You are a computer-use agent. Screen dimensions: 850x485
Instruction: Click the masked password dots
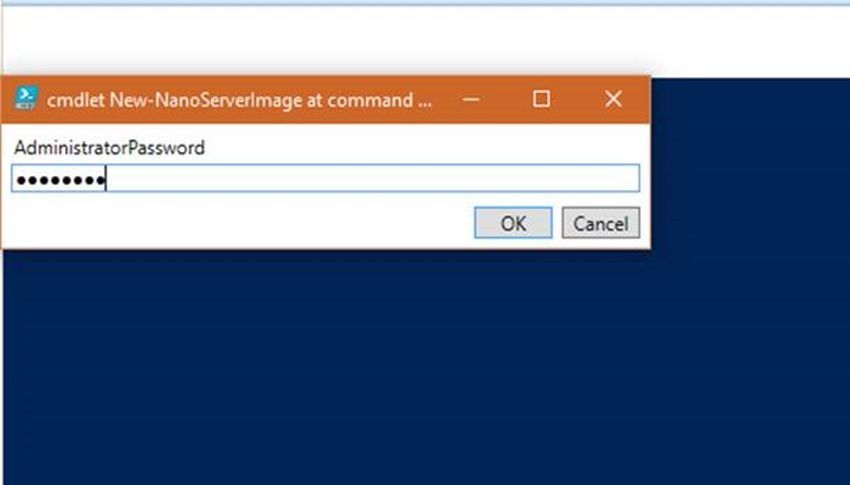[x=58, y=180]
